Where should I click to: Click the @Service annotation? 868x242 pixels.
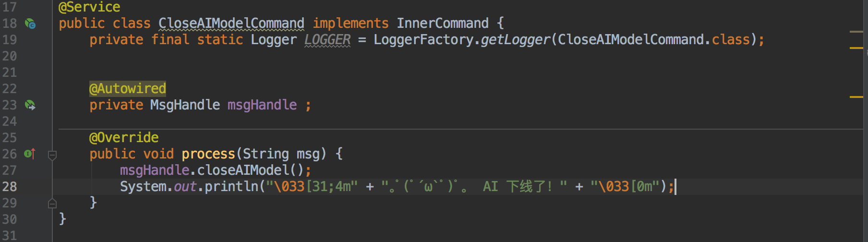pos(89,7)
